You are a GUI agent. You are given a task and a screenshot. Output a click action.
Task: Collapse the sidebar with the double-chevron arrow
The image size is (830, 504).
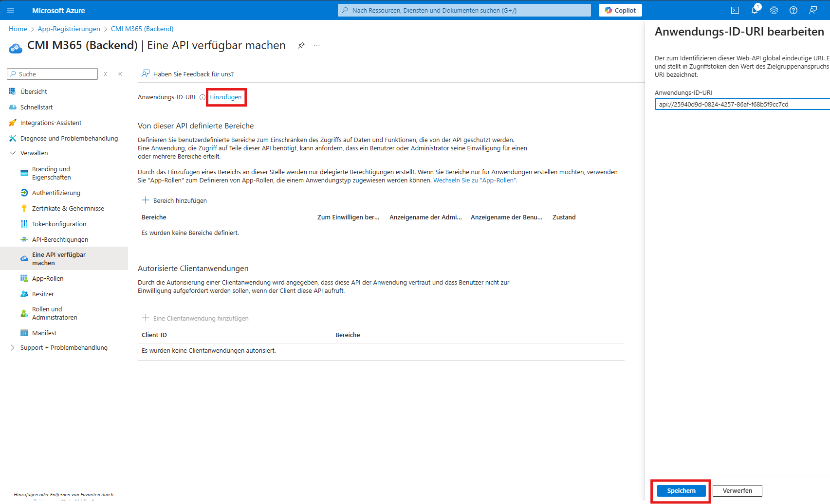[120, 74]
